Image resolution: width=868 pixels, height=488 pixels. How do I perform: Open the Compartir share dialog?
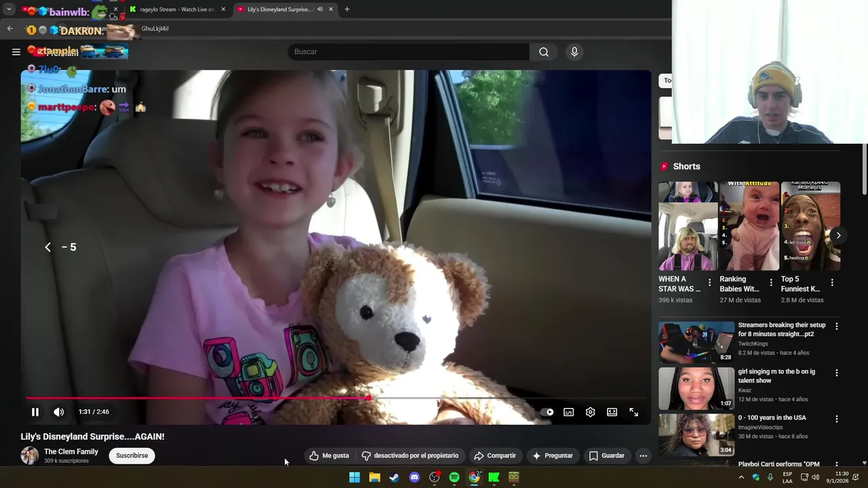pyautogui.click(x=495, y=455)
